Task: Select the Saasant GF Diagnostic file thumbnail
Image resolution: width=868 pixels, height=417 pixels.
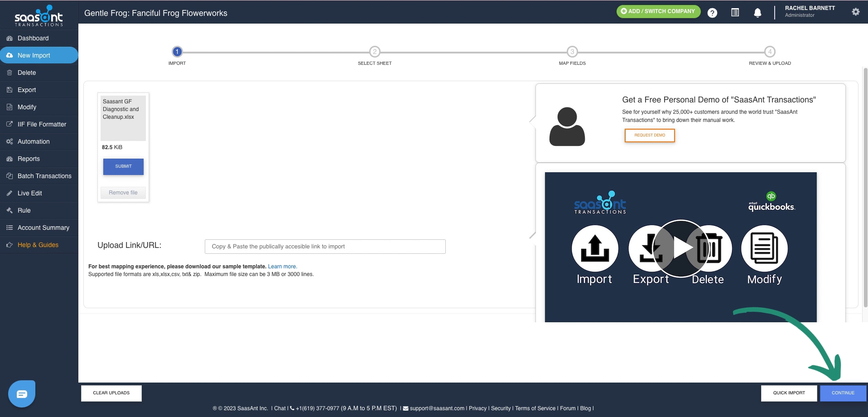Action: coord(123,118)
